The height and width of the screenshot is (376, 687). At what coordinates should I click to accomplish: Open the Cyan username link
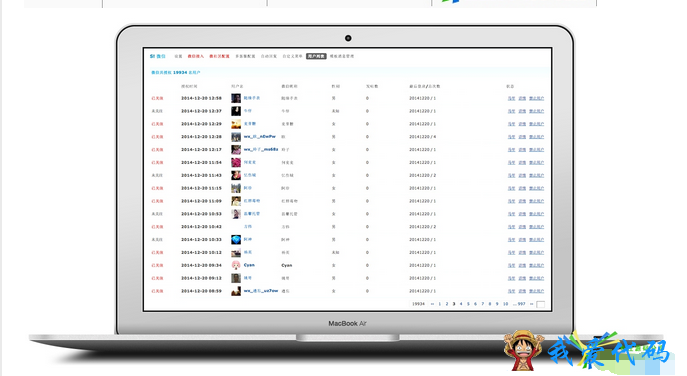click(x=249, y=265)
